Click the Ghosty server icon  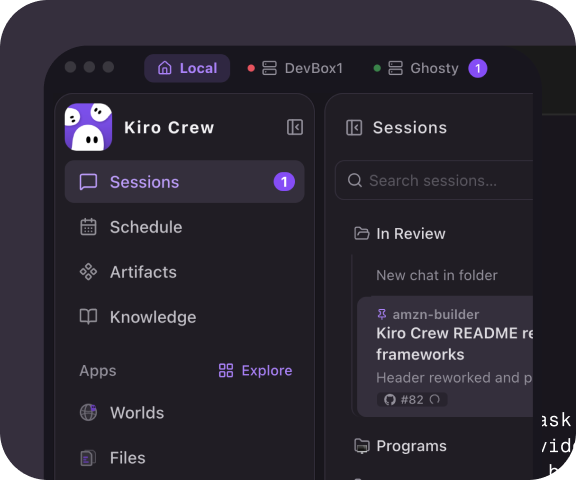tap(396, 68)
